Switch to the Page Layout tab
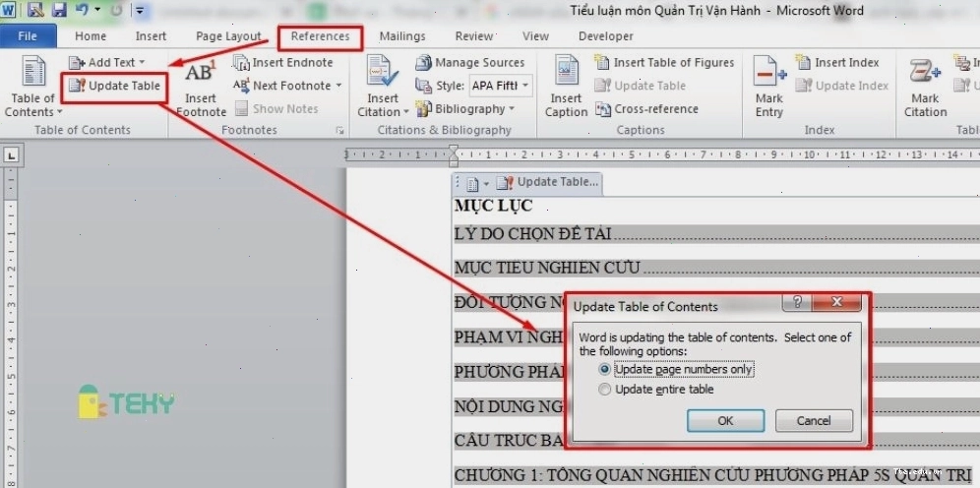 coord(227,36)
